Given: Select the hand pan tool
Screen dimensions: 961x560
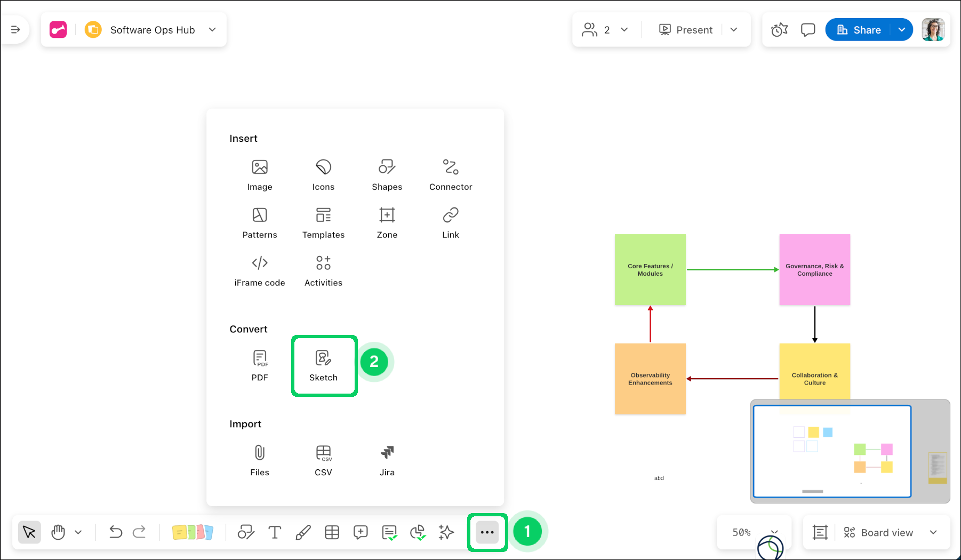Looking at the screenshot, I should (58, 532).
